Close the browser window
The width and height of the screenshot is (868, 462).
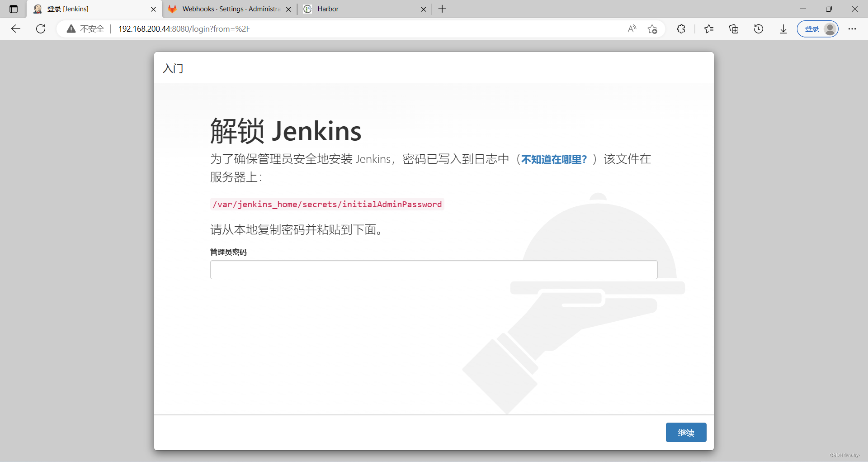pos(855,9)
